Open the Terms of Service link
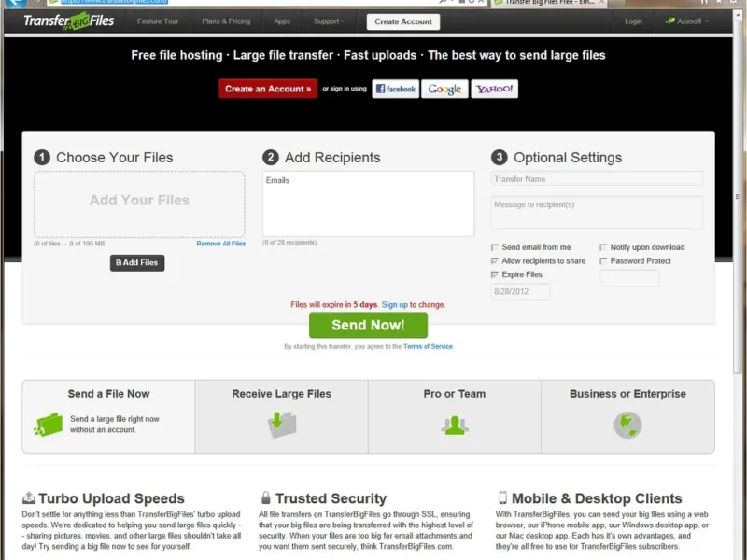Screen dimensions: 747x560 coord(428,346)
